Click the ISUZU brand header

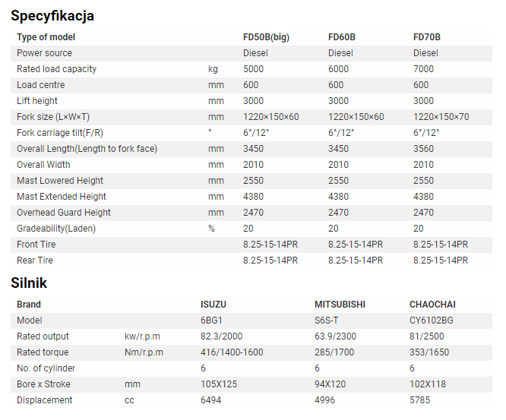pyautogui.click(x=213, y=305)
